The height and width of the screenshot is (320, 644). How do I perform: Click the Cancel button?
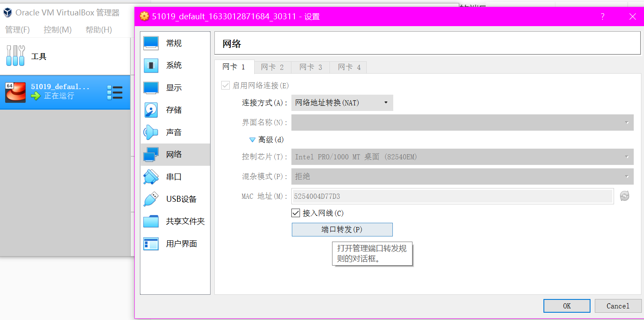pyautogui.click(x=618, y=306)
